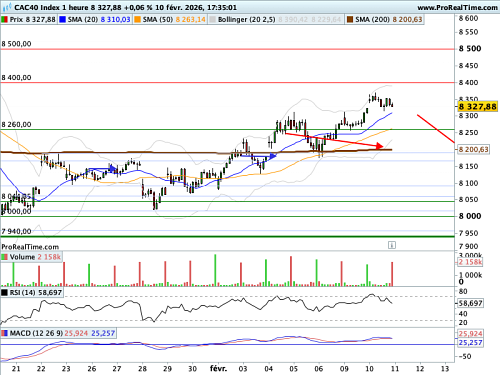Click the 8 600 price axis label

coord(468,18)
